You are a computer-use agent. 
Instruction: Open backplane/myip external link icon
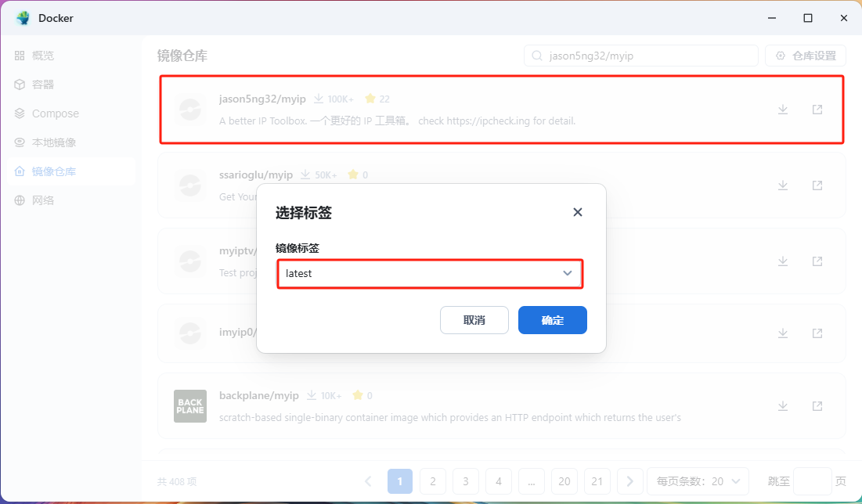(817, 406)
